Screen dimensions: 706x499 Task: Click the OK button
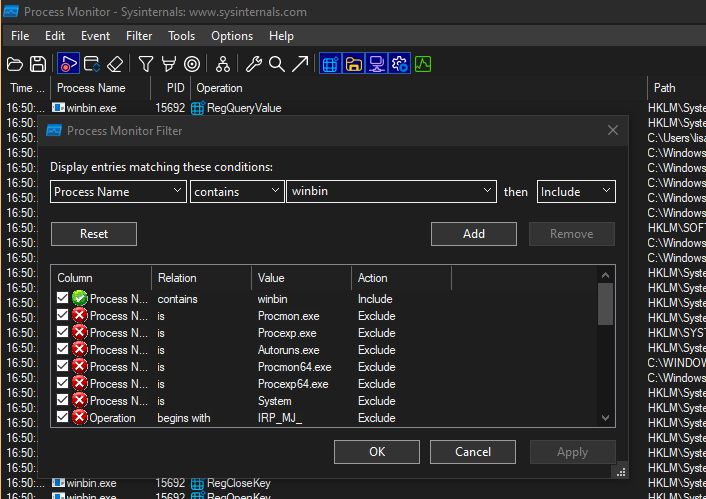point(377,452)
